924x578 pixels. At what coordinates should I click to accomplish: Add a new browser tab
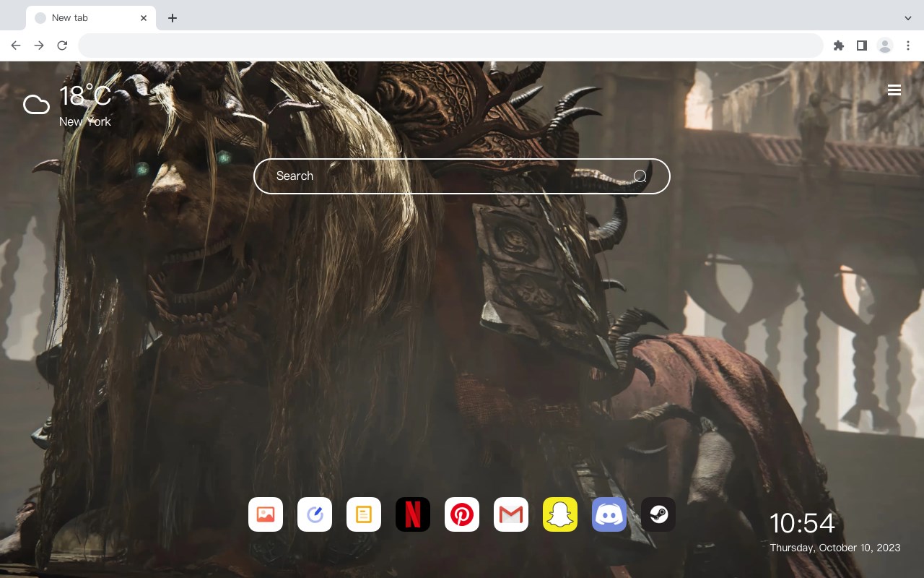pyautogui.click(x=172, y=18)
